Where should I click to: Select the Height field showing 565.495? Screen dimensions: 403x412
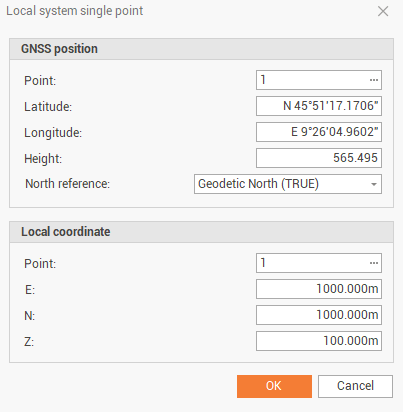click(319, 158)
